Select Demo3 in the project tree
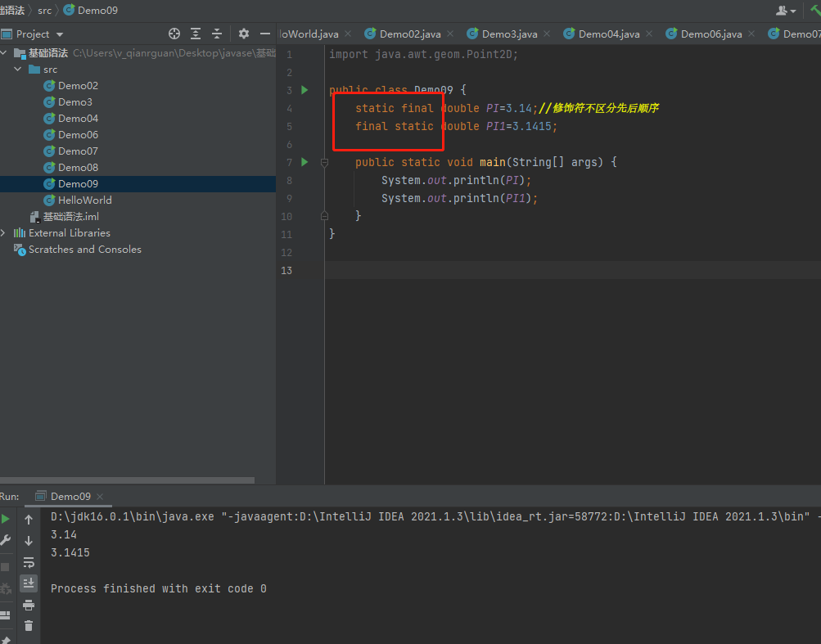 74,101
